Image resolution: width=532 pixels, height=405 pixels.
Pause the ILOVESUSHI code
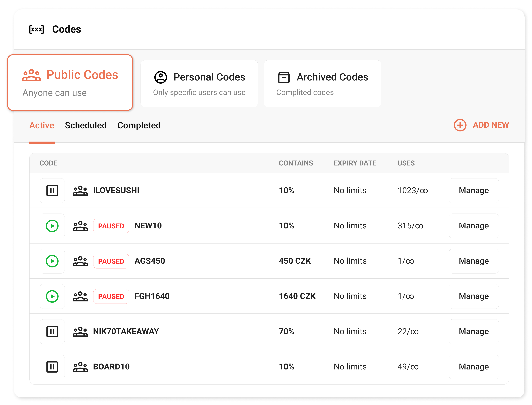click(x=52, y=190)
